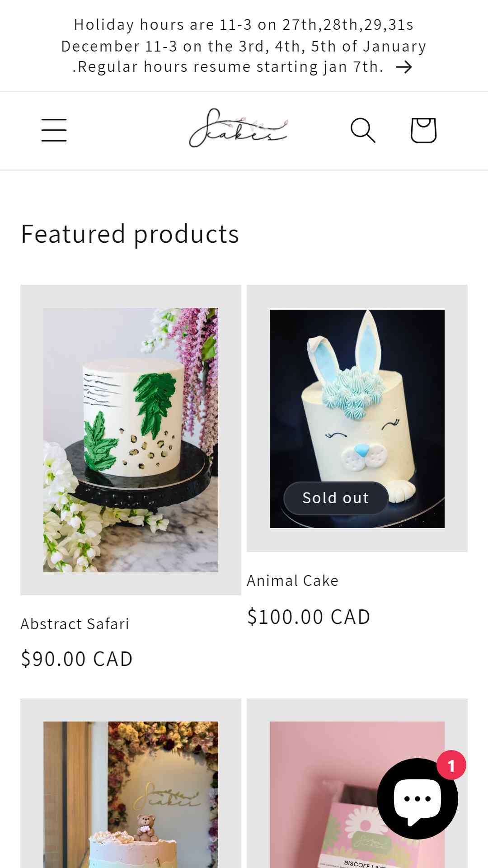Click the $100.00 CAD price
The height and width of the screenshot is (868, 488).
pos(309,617)
